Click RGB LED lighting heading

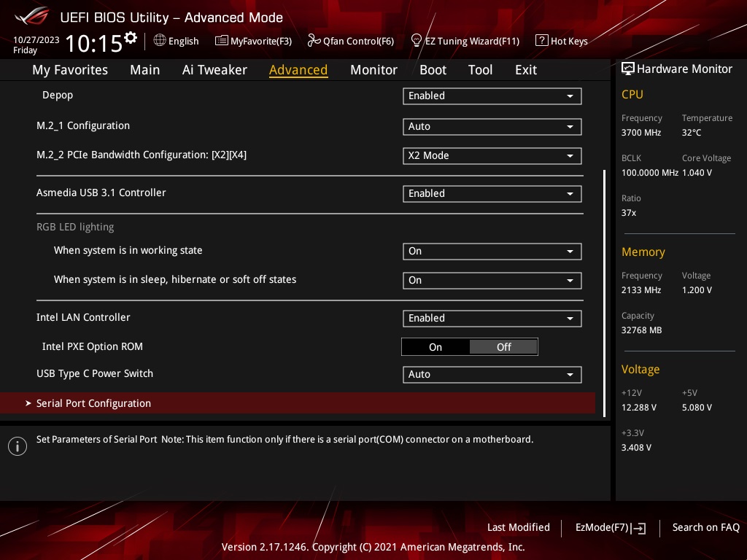[x=75, y=227]
